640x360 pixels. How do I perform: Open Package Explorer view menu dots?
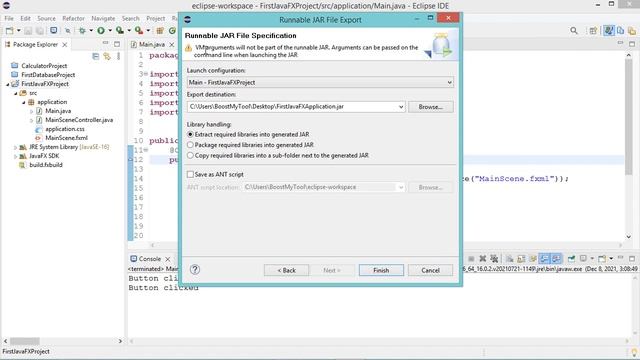(118, 56)
